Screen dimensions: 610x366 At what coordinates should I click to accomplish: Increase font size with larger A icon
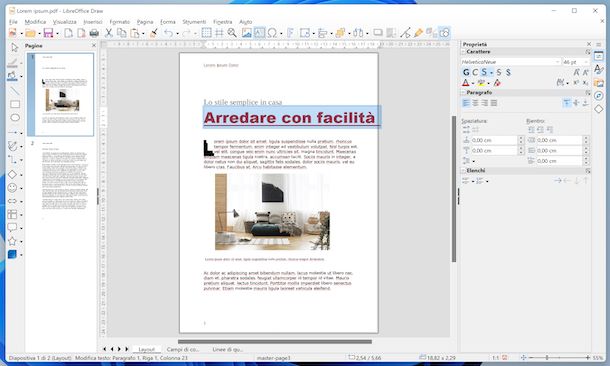tap(576, 72)
